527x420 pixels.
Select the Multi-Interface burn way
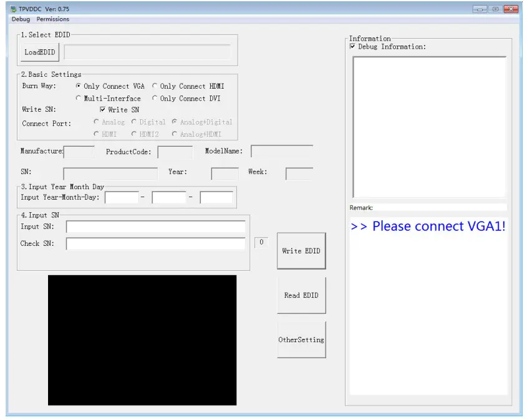pos(78,98)
